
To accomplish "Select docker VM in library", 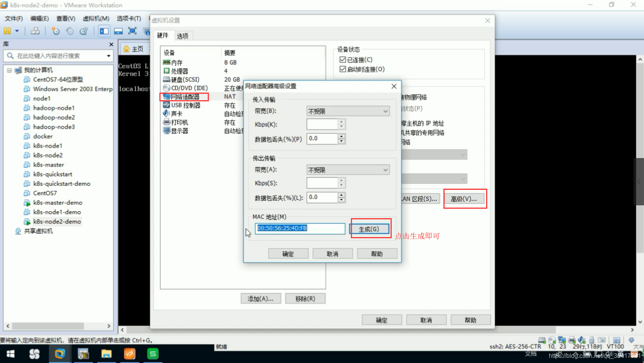I will pyautogui.click(x=43, y=136).
